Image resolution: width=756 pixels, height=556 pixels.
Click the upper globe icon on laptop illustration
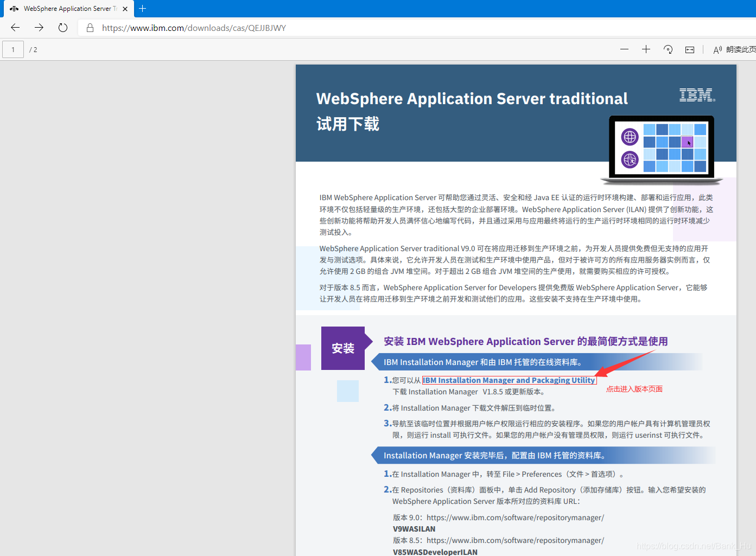(x=630, y=137)
